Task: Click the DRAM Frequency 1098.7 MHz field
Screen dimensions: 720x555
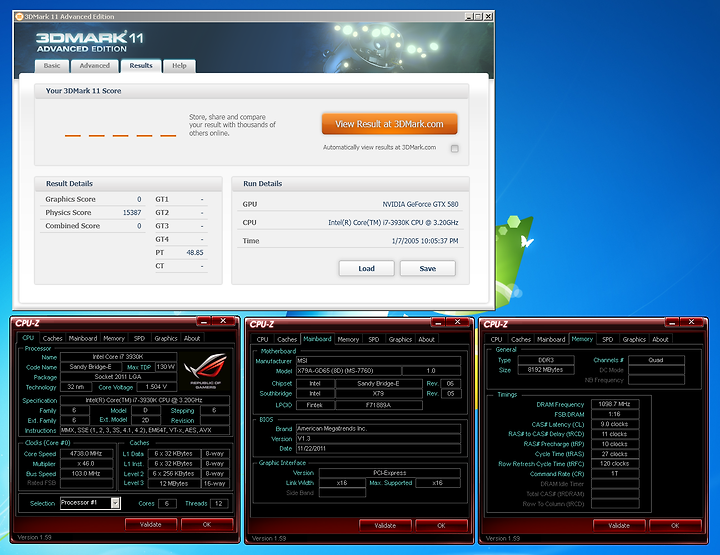Action: pos(614,404)
